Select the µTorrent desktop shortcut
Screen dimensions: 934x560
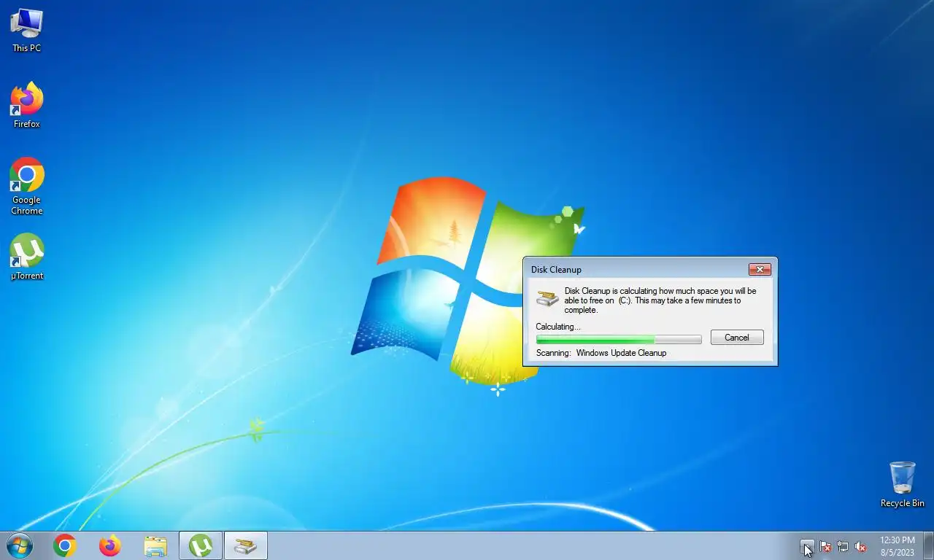tap(27, 257)
